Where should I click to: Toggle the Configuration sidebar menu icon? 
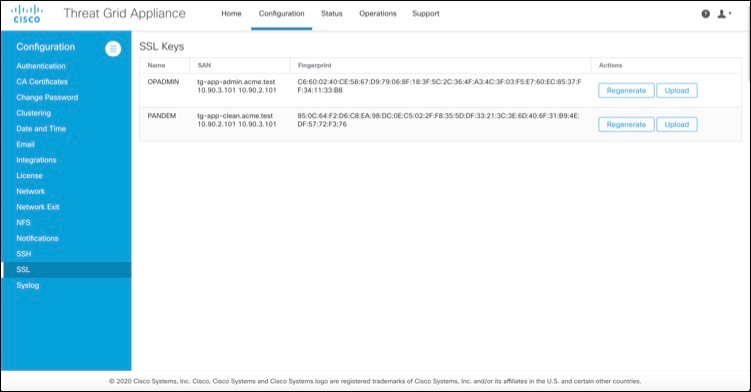pyautogui.click(x=113, y=48)
